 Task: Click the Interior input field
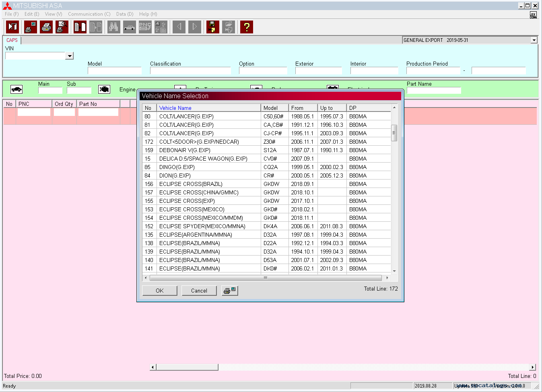374,71
